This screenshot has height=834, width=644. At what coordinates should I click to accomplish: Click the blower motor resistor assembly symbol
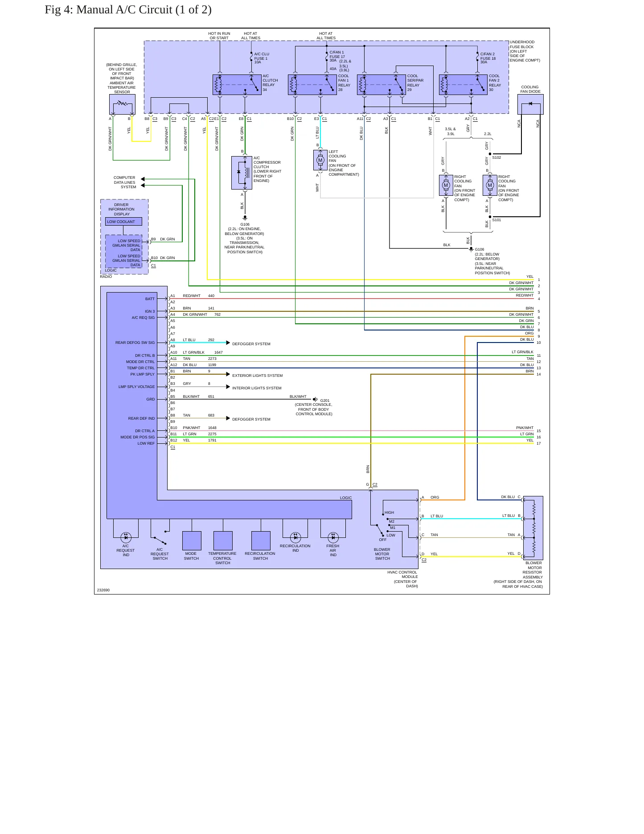coord(533,528)
